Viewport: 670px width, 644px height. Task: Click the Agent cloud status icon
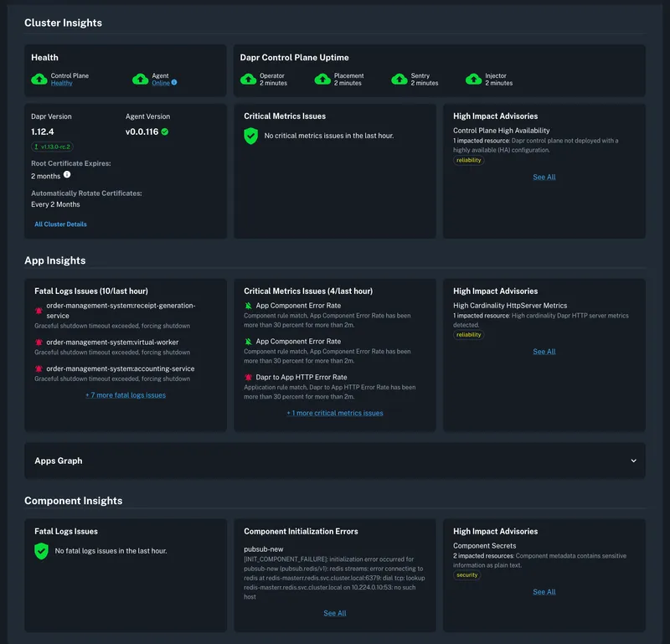click(141, 80)
